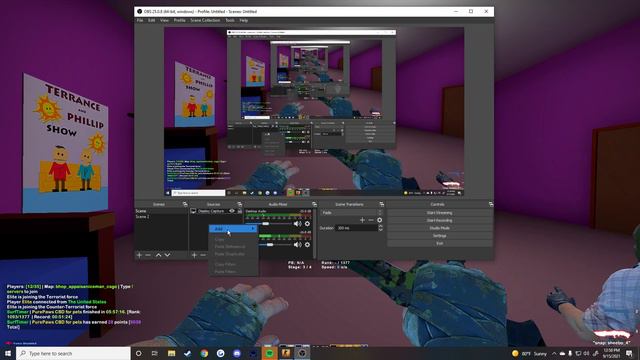Increase the transition Duration with the up arrow

[x=381, y=227]
